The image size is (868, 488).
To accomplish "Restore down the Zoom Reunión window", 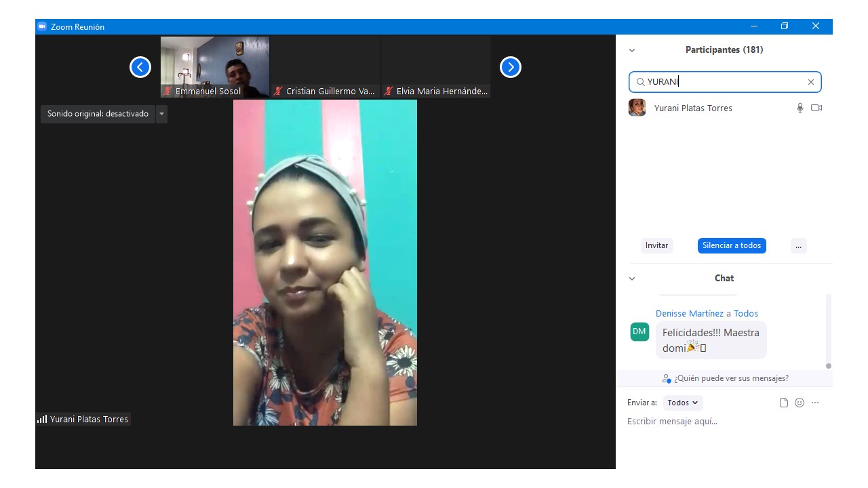I will tap(785, 26).
